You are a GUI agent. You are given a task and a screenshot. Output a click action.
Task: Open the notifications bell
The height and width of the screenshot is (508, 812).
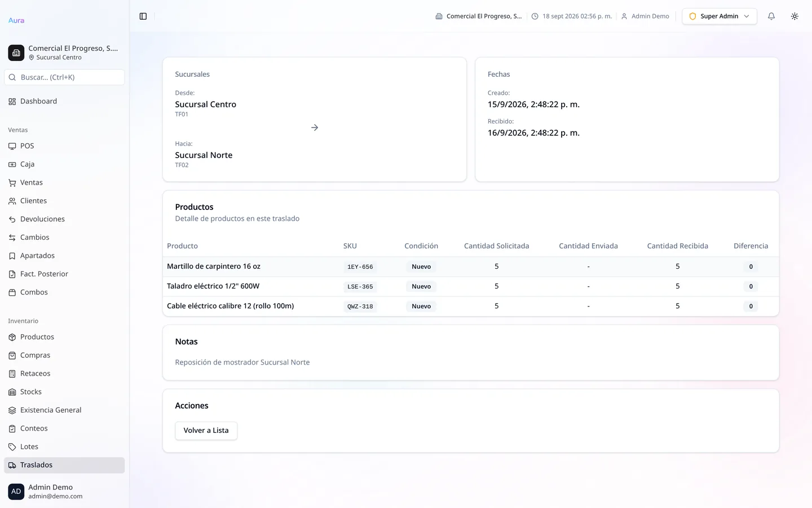[771, 16]
